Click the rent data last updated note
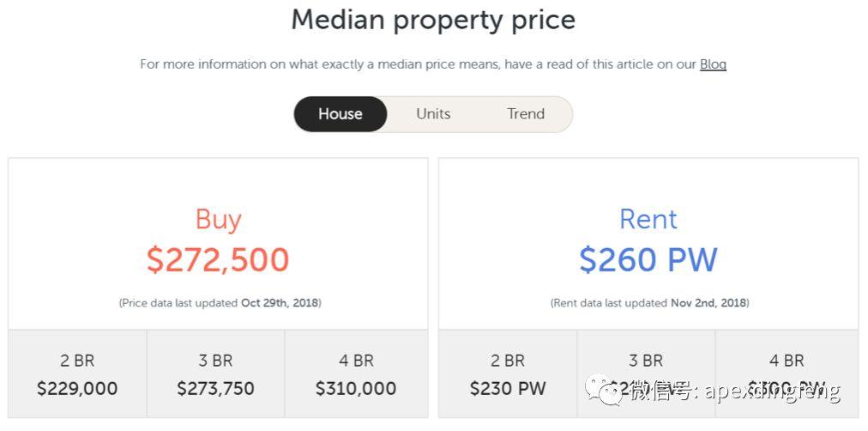The height and width of the screenshot is (431, 868). click(649, 303)
